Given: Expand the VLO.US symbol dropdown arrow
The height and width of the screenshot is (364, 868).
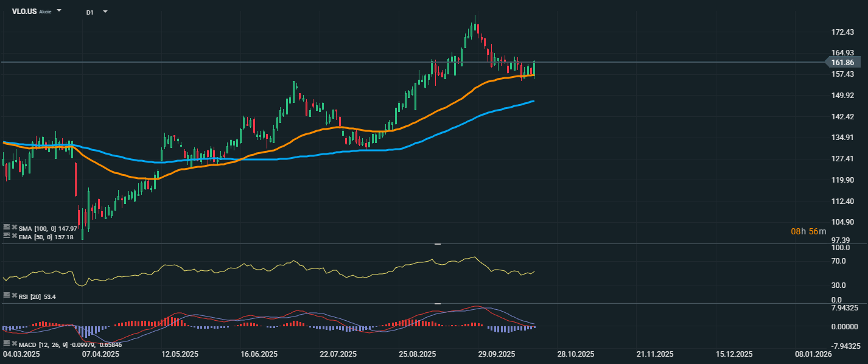Looking at the screenshot, I should point(59,11).
